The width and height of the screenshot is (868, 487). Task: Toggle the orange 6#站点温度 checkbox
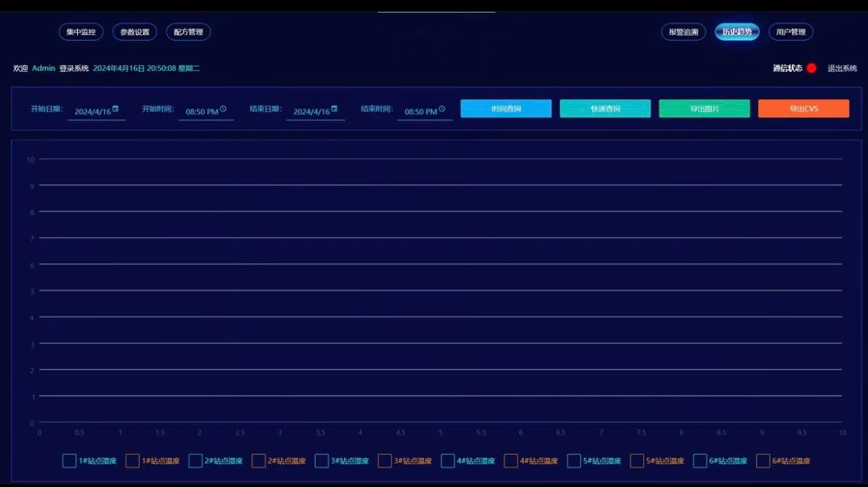click(763, 460)
